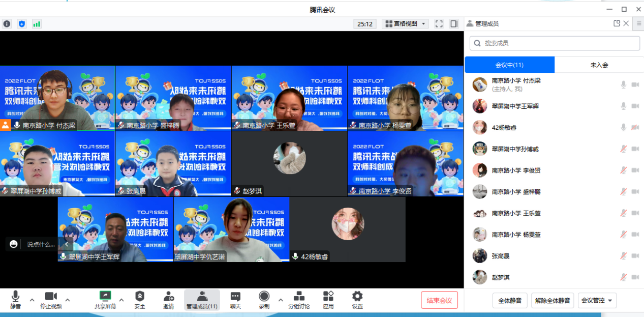
Task: Unmute 翠屏湖中学孙博威 in member list
Action: click(x=623, y=149)
